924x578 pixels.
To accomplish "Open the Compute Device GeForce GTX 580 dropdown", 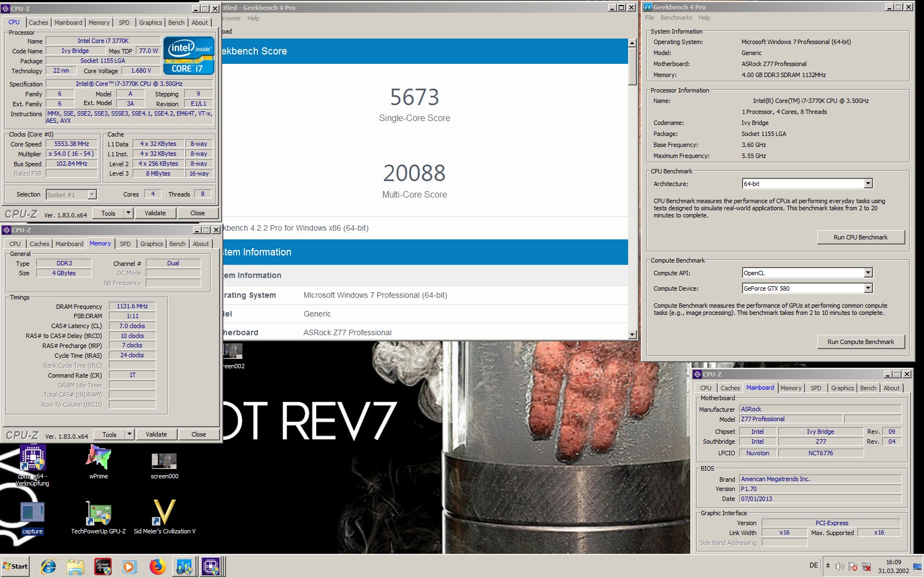I will click(x=807, y=288).
